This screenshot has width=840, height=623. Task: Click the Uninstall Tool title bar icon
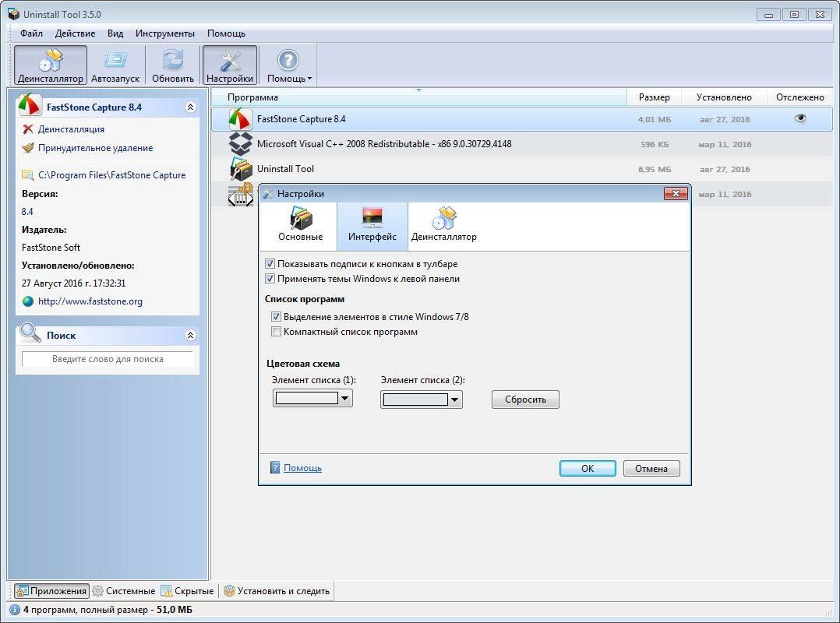pos(14,15)
